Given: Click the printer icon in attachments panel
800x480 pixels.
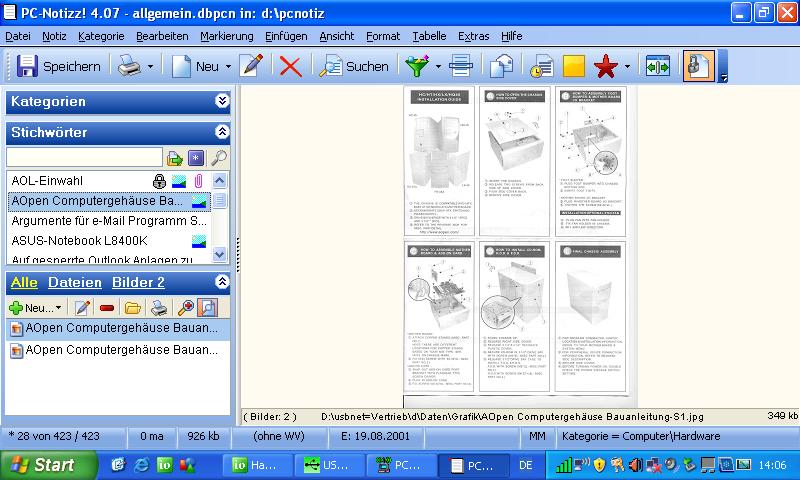Looking at the screenshot, I should pos(157,308).
